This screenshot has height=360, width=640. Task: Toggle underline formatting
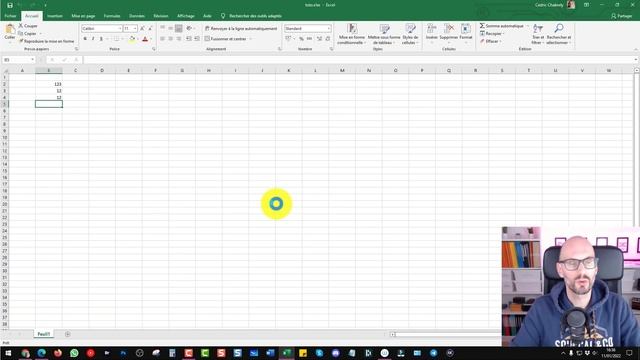click(x=101, y=39)
